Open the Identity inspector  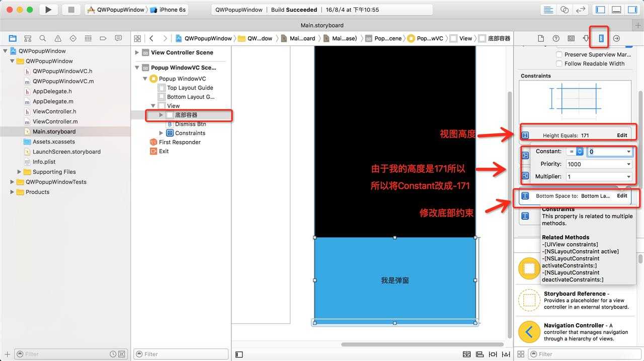[571, 38]
